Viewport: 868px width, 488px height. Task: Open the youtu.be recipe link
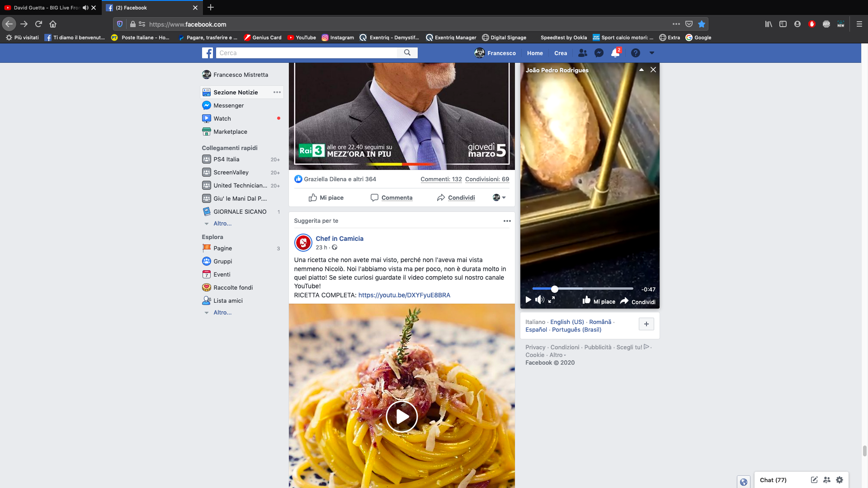pyautogui.click(x=404, y=295)
